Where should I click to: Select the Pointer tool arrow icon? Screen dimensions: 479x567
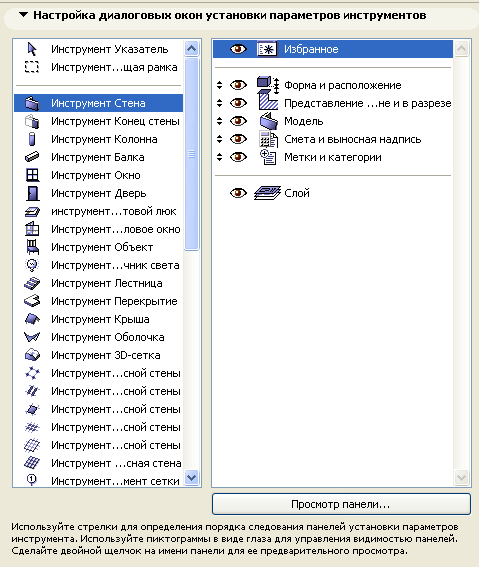[x=32, y=49]
